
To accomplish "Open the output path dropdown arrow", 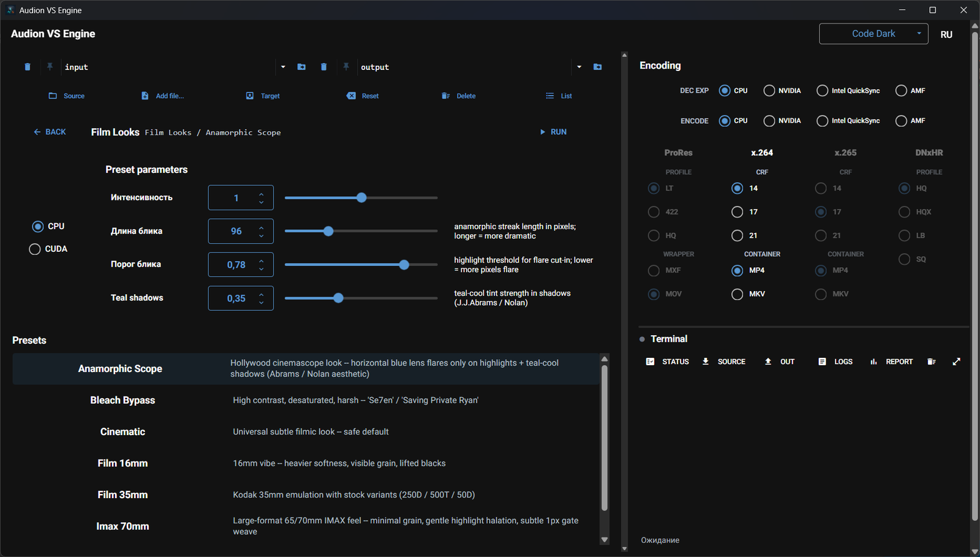I will click(579, 67).
